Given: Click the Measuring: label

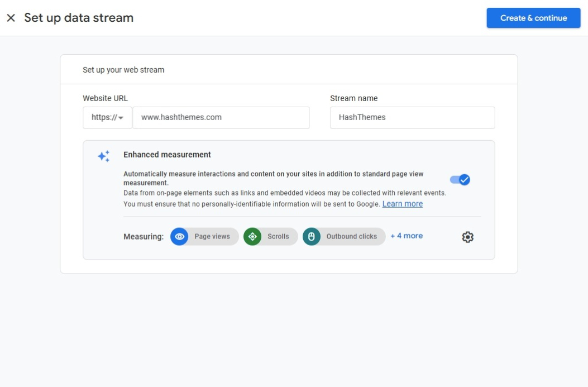Looking at the screenshot, I should [144, 237].
